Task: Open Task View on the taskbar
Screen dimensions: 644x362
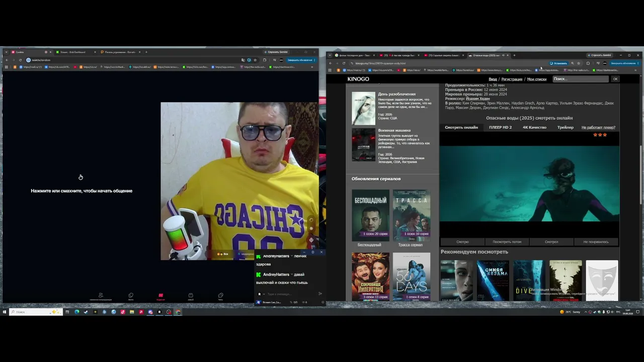Action: pyautogui.click(x=67, y=312)
